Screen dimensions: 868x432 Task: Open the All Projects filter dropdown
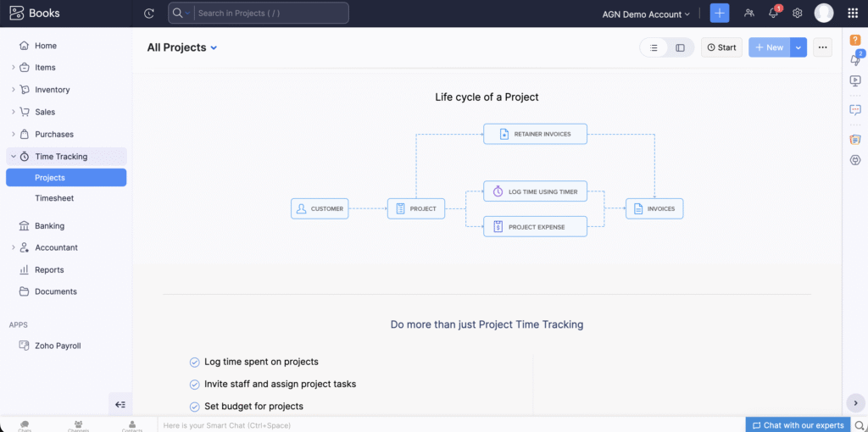coord(182,47)
